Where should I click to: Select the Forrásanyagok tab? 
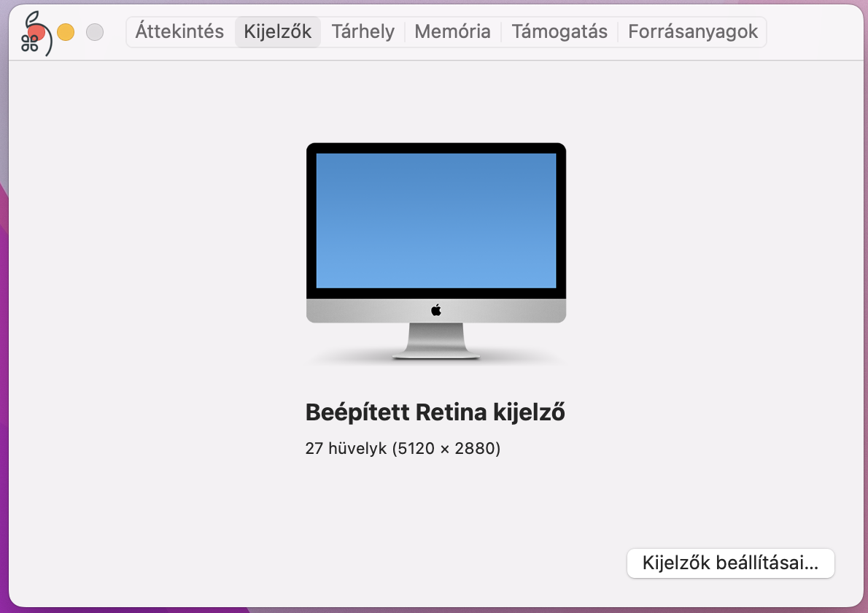pyautogui.click(x=691, y=31)
